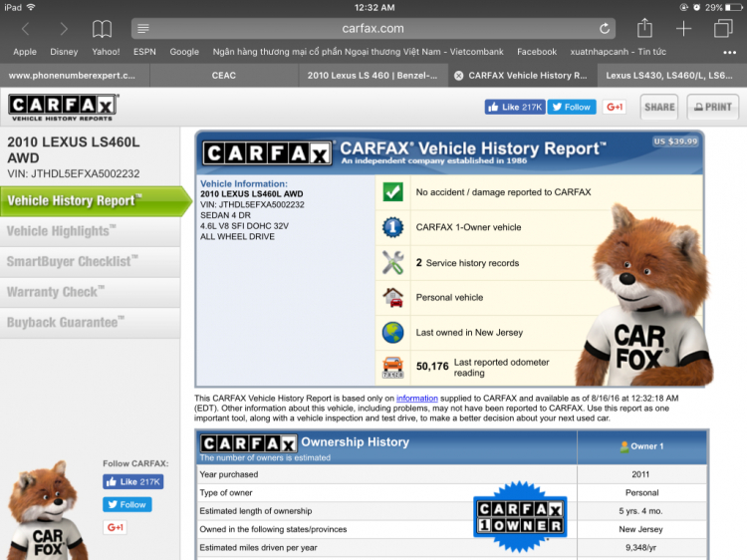Click the sidebar G+1 button

click(x=115, y=527)
